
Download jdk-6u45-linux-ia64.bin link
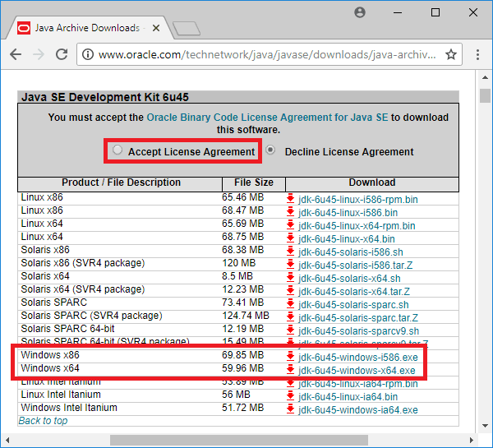pyautogui.click(x=348, y=397)
